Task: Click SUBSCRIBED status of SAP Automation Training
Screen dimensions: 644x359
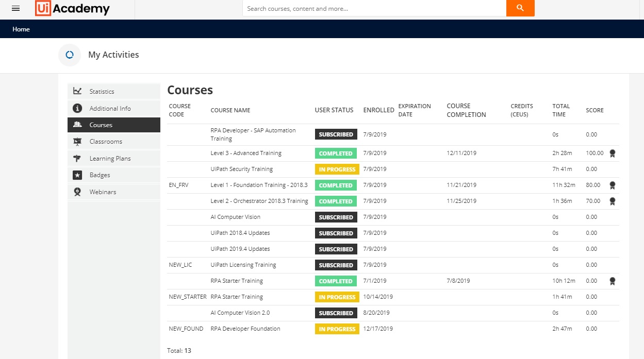Action: [336, 134]
